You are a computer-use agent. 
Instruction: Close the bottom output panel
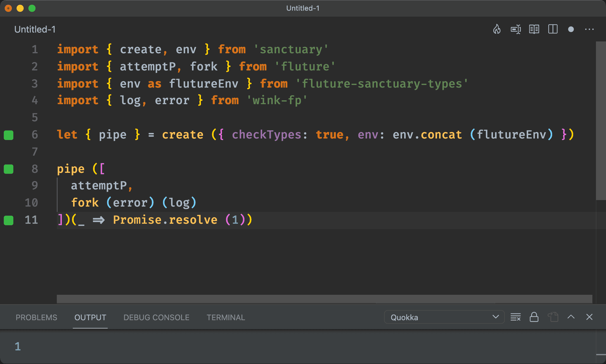click(589, 317)
